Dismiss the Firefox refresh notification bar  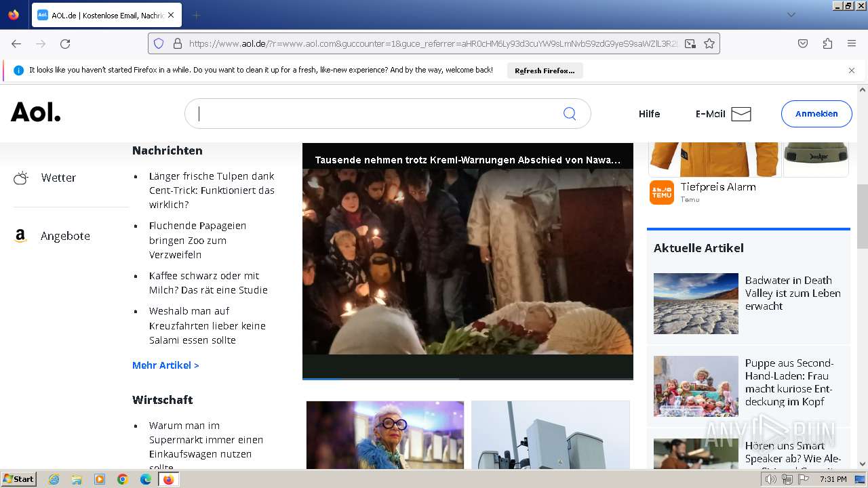coord(852,70)
